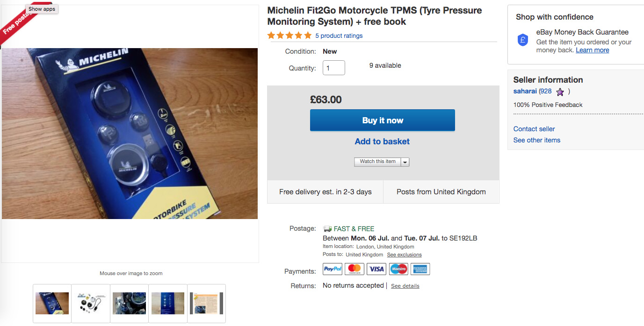Click the VISA payment icon
The width and height of the screenshot is (644, 326).
tap(376, 269)
